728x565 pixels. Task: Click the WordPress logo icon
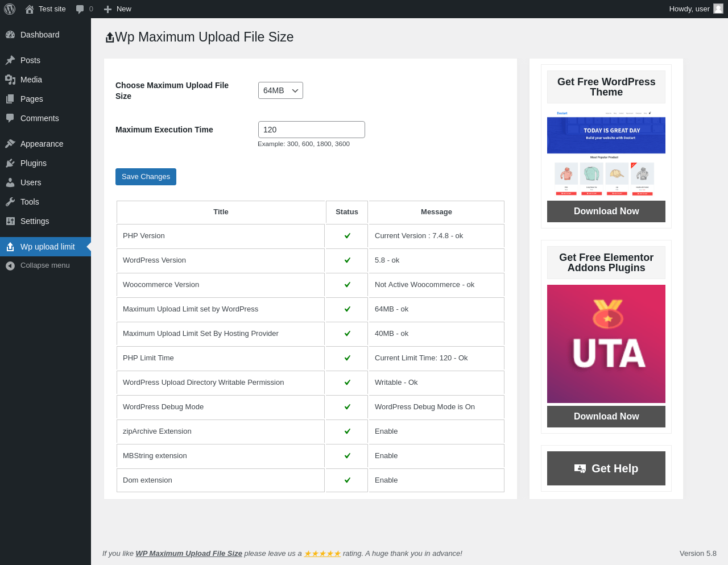point(10,9)
